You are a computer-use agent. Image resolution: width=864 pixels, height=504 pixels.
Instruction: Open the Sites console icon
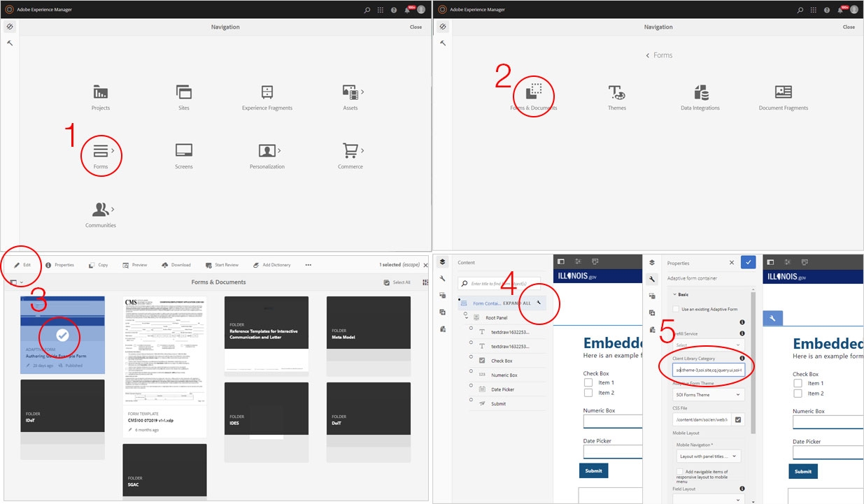point(184,92)
